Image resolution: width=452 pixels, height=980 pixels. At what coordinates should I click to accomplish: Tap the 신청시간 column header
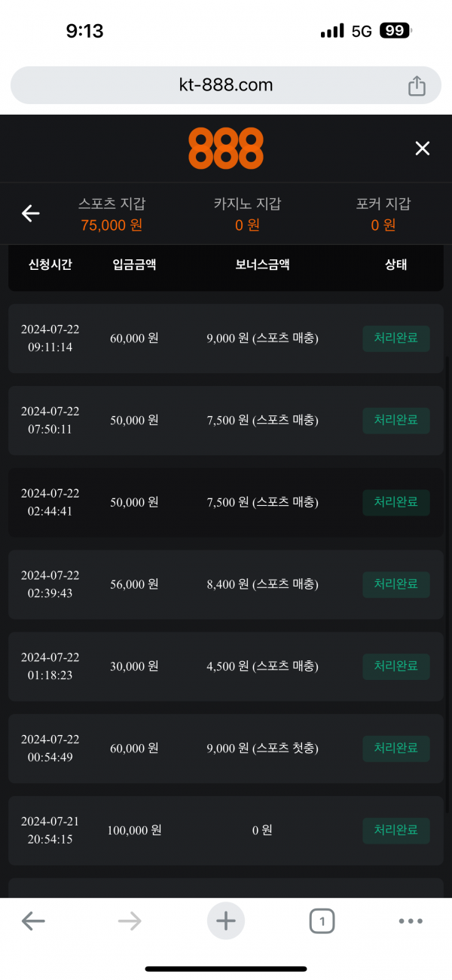pos(50,265)
